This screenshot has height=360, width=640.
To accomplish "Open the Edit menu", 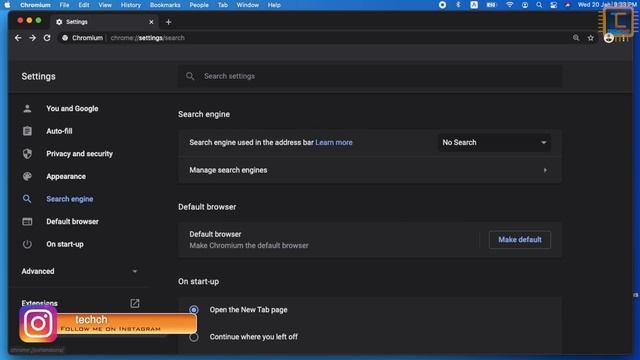I will (84, 5).
